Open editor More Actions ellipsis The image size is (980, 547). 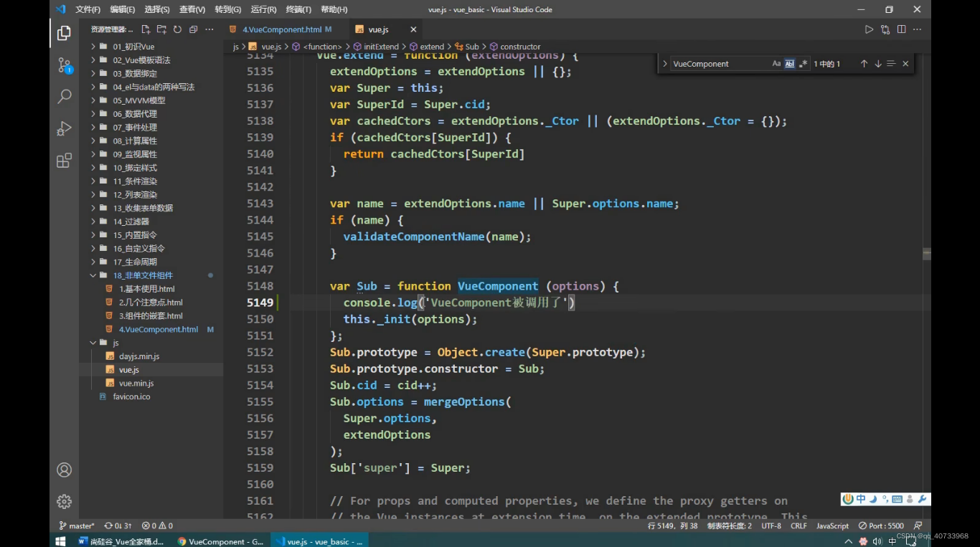click(x=917, y=29)
